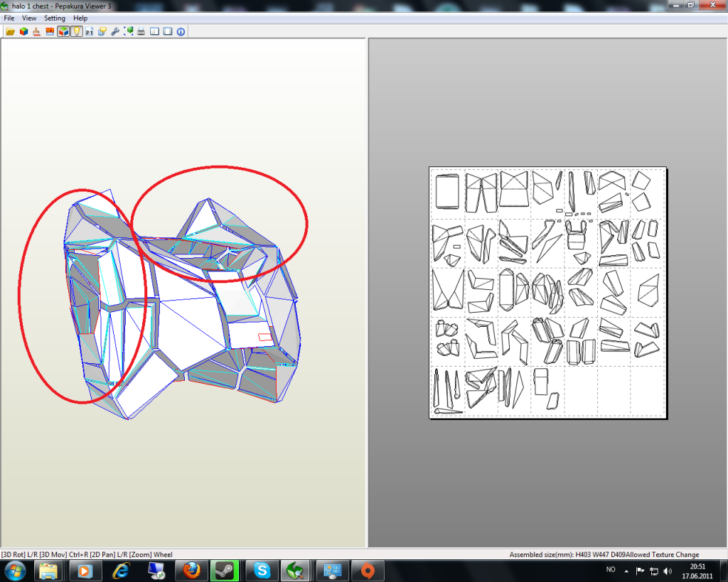Open the Help menu

tap(80, 18)
